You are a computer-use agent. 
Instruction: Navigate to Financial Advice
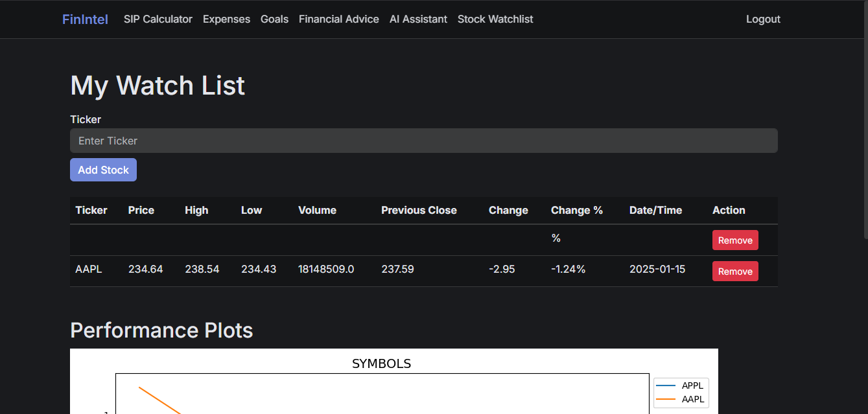point(338,19)
